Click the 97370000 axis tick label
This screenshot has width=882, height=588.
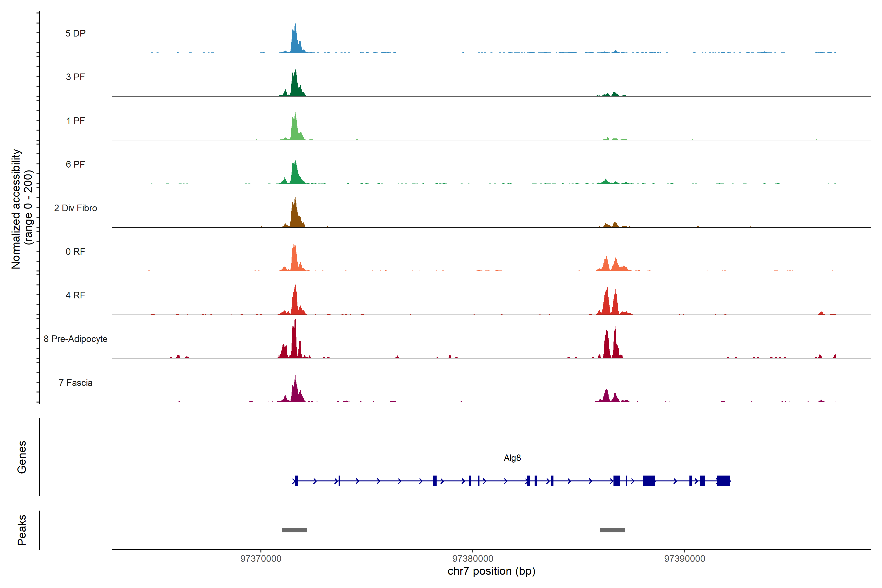261,559
